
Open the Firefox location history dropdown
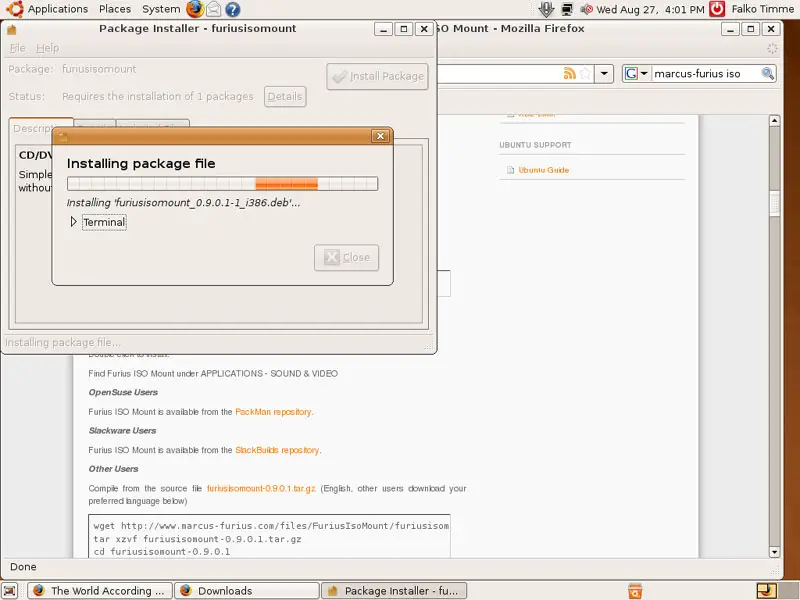pyautogui.click(x=604, y=73)
